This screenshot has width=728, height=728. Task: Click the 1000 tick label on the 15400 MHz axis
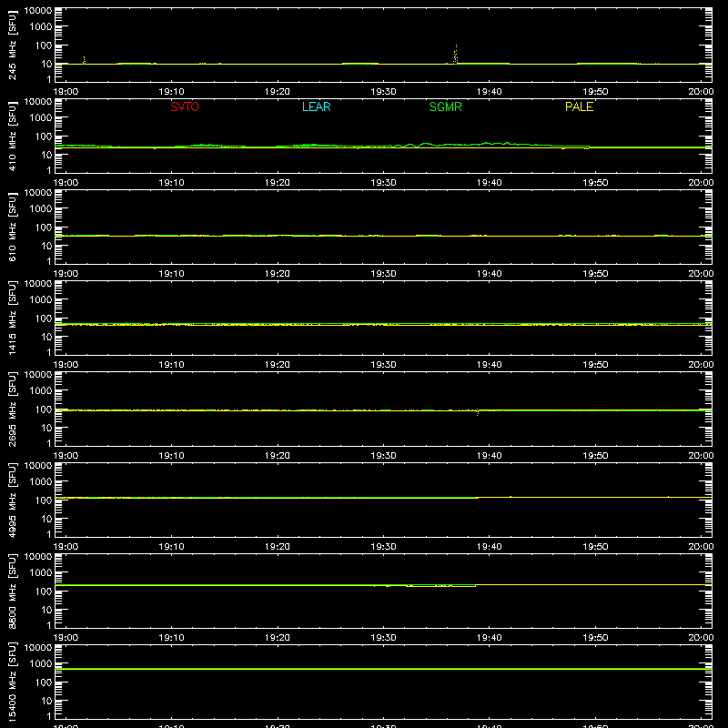click(41, 664)
